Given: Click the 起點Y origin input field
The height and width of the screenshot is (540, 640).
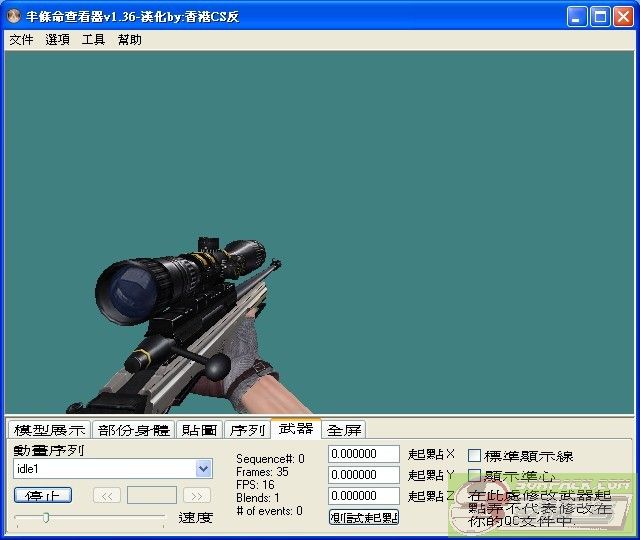Looking at the screenshot, I should pos(364,475).
